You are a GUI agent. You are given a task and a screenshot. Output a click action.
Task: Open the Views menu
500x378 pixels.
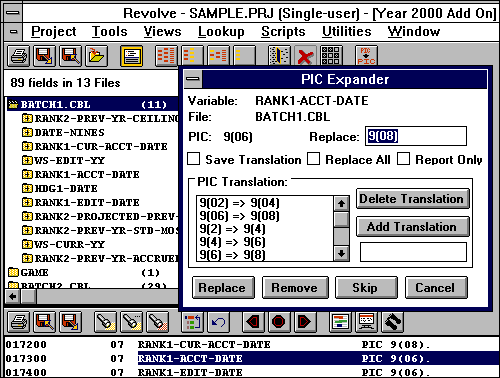click(162, 32)
